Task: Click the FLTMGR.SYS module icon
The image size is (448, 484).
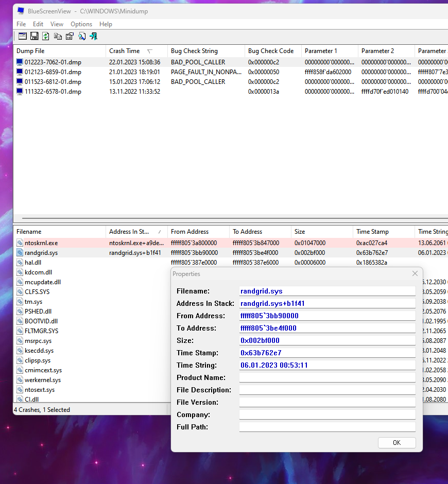Action: click(20, 331)
